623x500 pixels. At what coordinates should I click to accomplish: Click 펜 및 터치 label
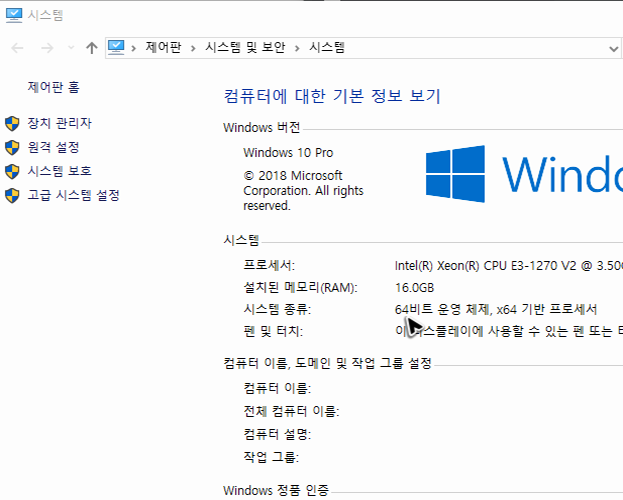point(273,331)
